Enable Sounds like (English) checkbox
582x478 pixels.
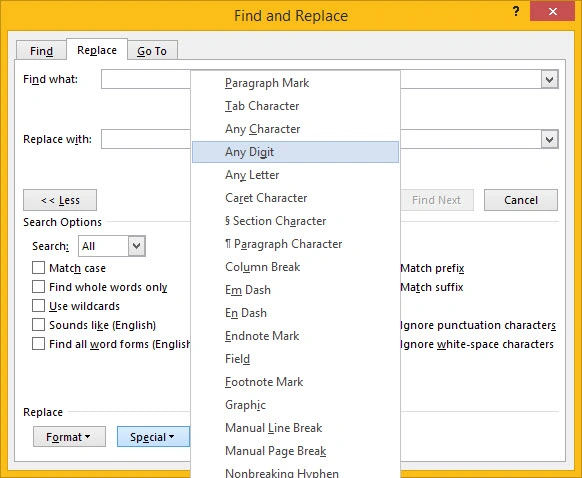(x=38, y=324)
